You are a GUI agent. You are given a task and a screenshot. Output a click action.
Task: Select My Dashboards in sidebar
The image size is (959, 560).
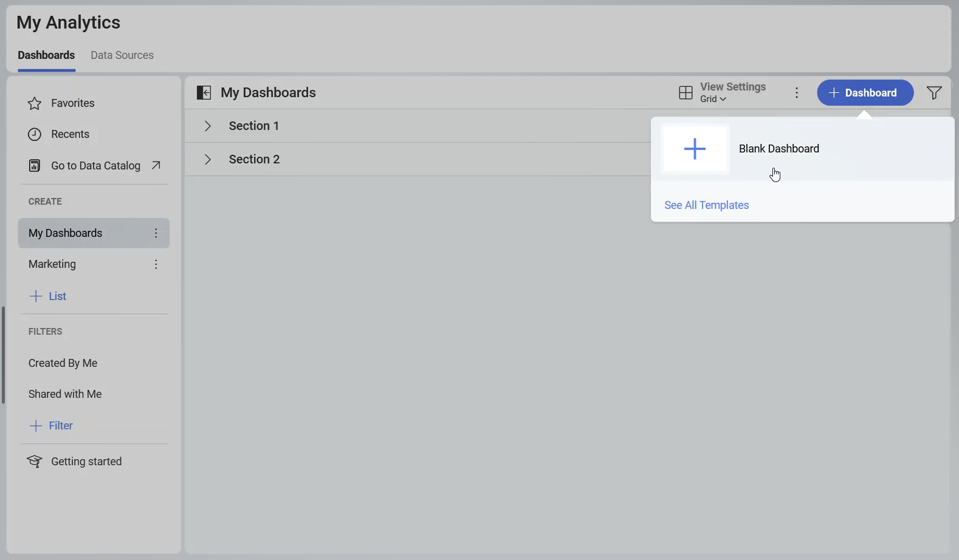pos(94,233)
